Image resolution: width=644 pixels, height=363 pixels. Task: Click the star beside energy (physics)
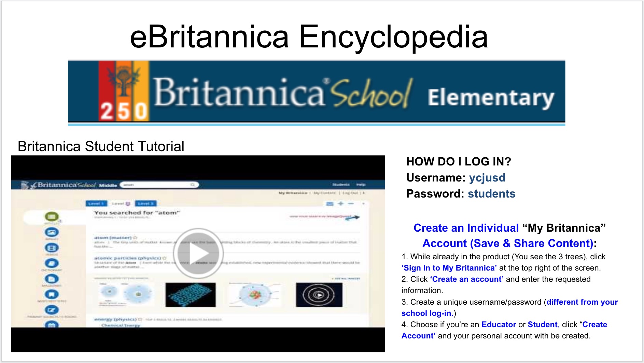point(140,319)
